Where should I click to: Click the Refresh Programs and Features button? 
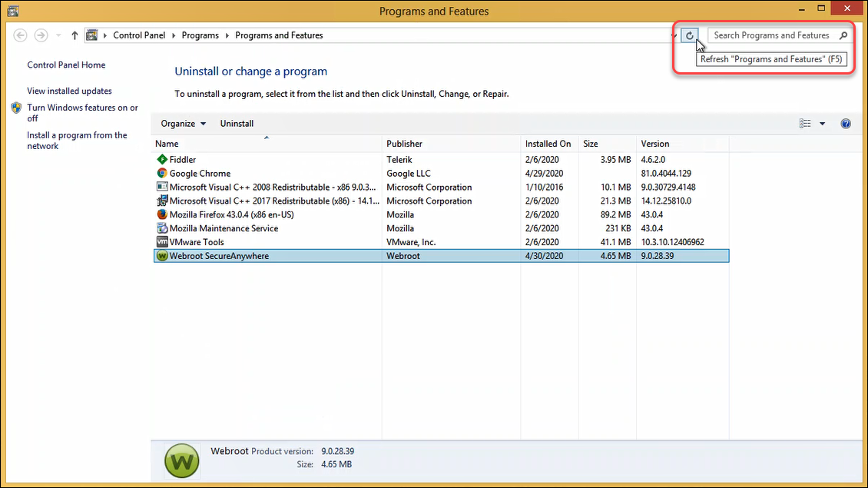tap(689, 35)
